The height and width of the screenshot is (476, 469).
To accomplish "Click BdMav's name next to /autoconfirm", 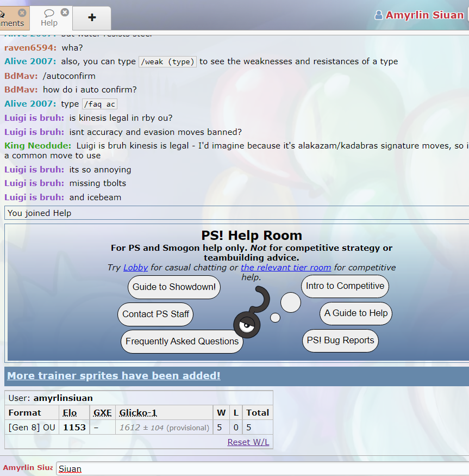I will click(21, 76).
